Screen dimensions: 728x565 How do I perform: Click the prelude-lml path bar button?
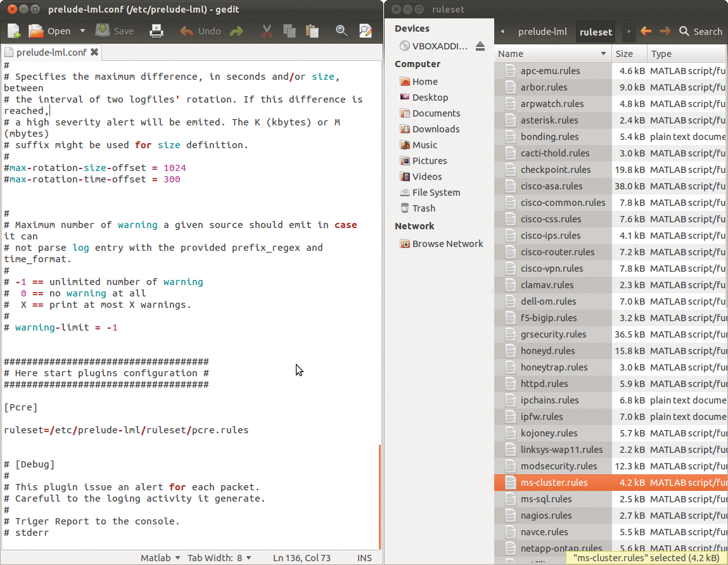pyautogui.click(x=542, y=32)
